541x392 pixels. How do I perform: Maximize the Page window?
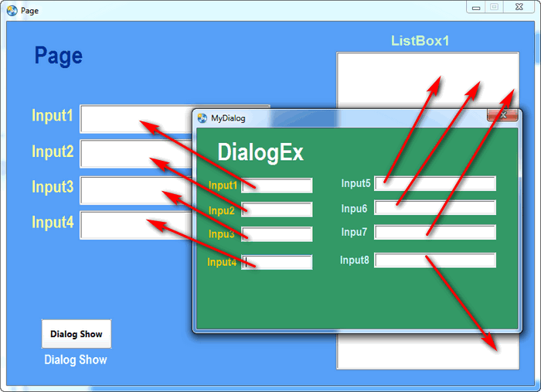(494, 7)
